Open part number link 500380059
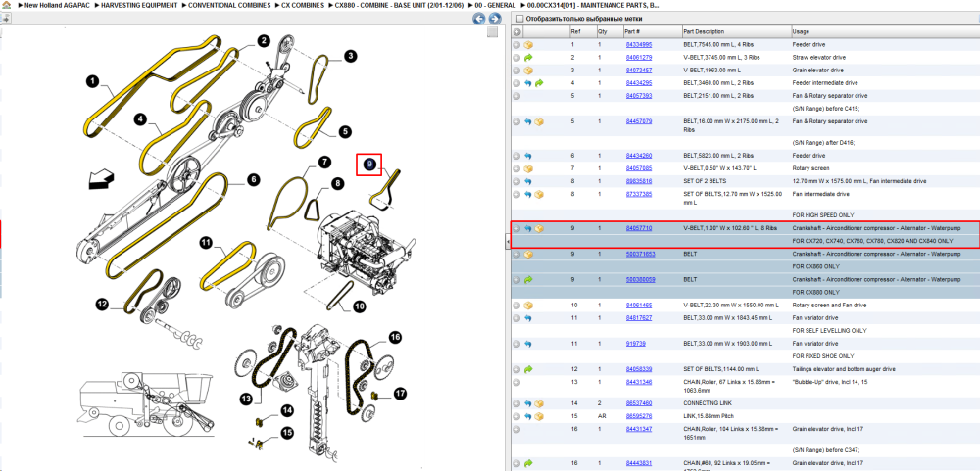 [x=641, y=280]
